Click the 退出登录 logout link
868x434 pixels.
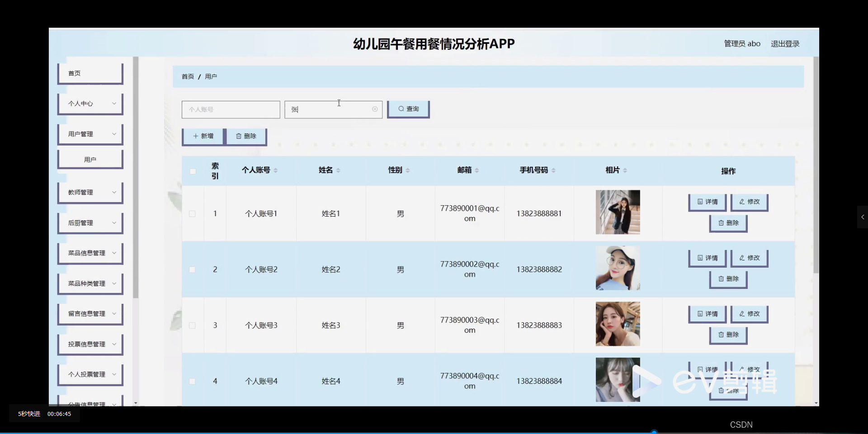784,43
